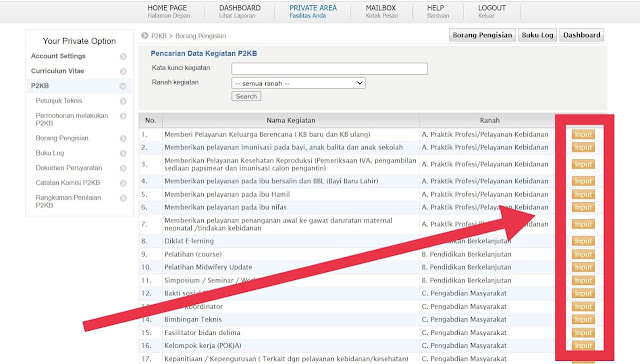The image size is (640, 364).
Task: Click arrow icon beside Rangkuman Penilaian P2KB
Action: 123,198
